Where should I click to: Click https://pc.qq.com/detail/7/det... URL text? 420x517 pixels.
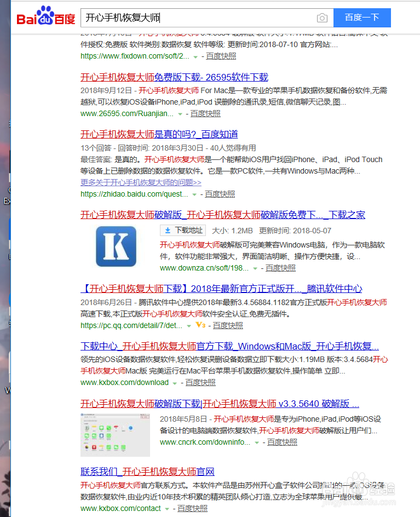(x=131, y=325)
